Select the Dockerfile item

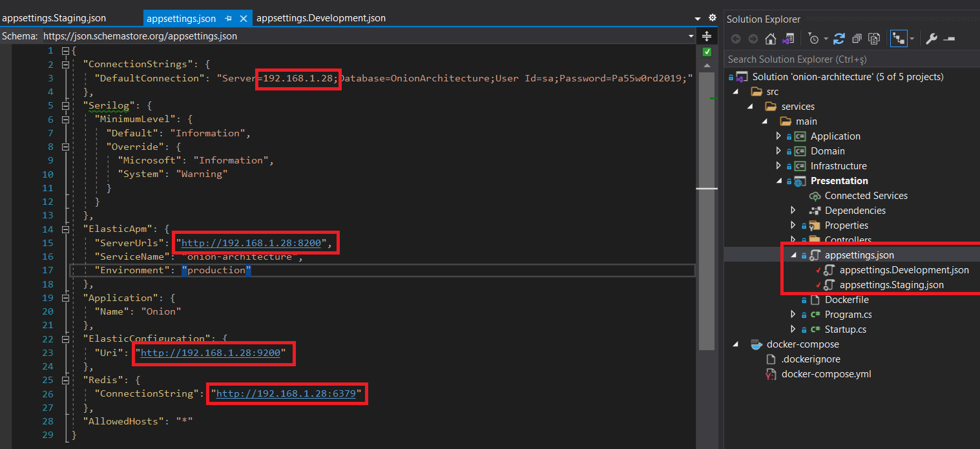[x=846, y=300]
